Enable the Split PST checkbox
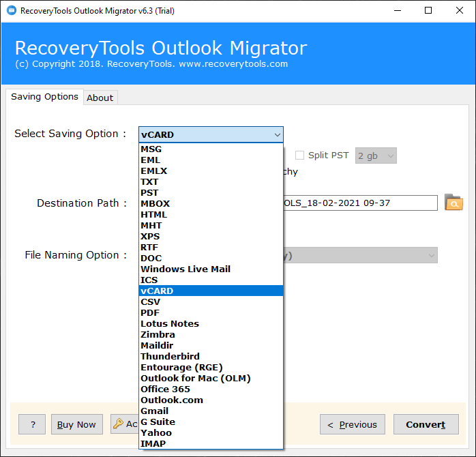Screen dimensions: 476x457 pos(299,155)
